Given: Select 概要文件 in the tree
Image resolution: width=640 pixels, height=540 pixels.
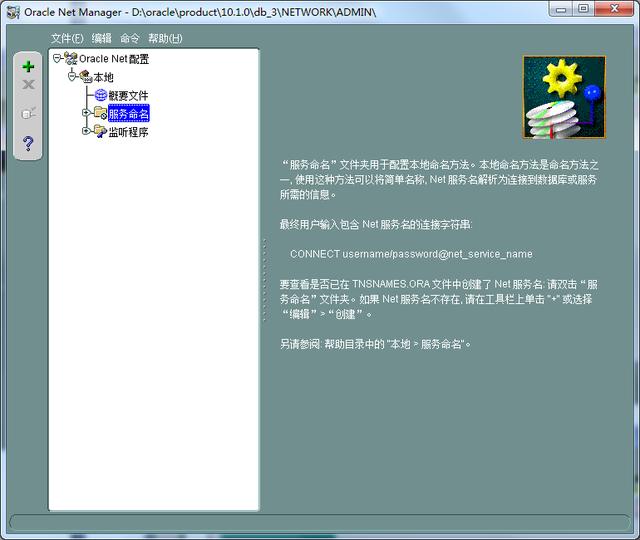Looking at the screenshot, I should click(128, 96).
